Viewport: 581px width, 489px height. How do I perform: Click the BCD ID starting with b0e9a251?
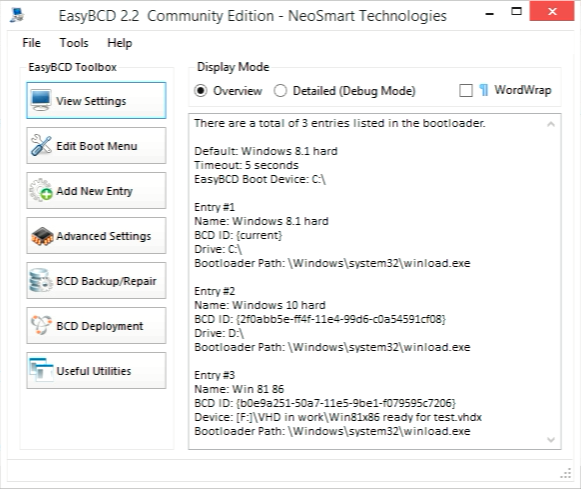[x=325, y=403]
